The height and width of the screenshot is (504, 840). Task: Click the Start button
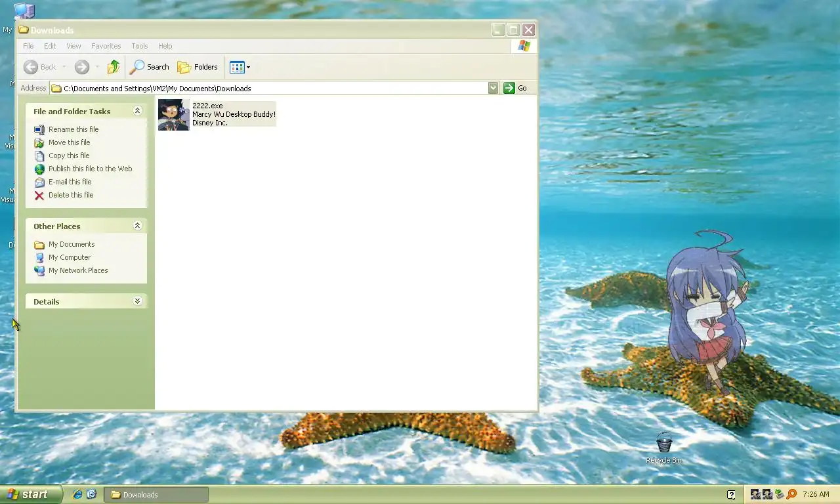pos(31,494)
